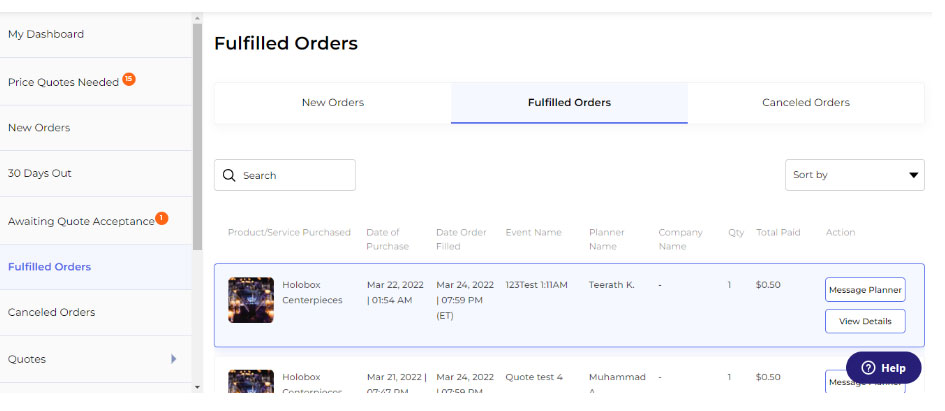The image size is (945, 411).
Task: Open Awaiting Quote Acceptance sidebar item
Action: (x=80, y=220)
